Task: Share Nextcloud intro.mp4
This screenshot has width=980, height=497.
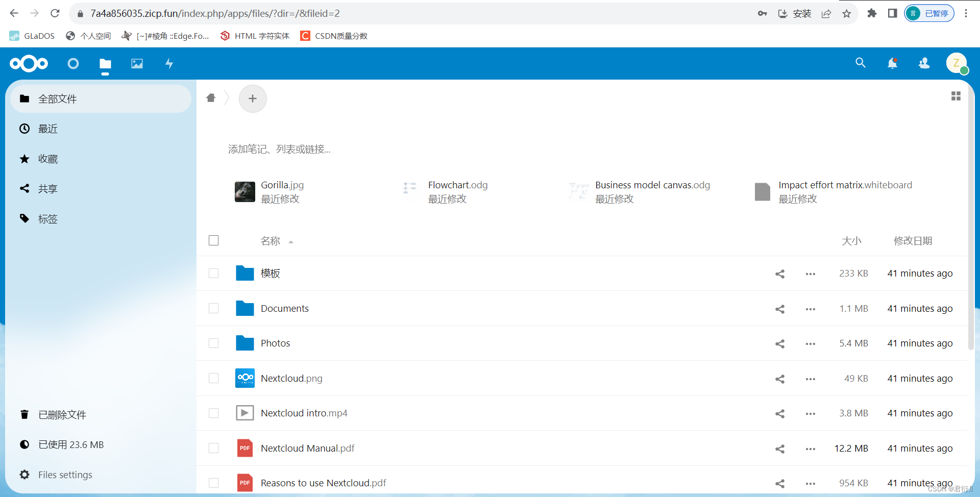Action: (780, 414)
